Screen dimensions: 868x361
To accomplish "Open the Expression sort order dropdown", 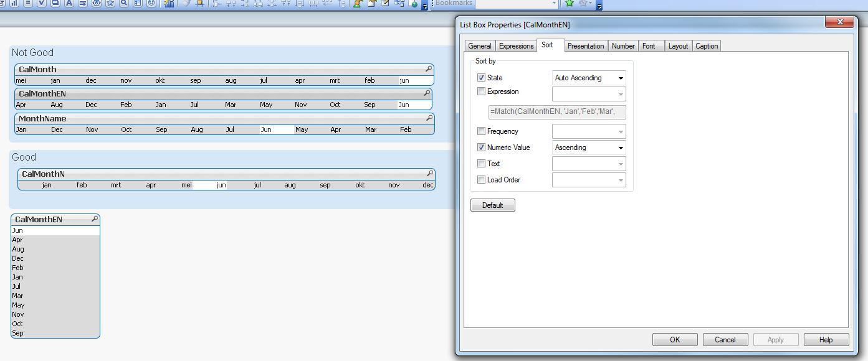I will 589,94.
